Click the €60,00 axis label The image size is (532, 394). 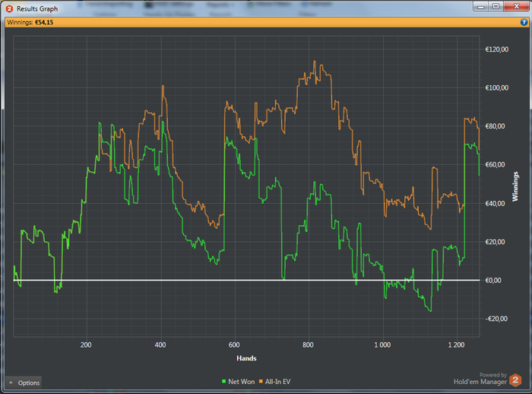pyautogui.click(x=495, y=165)
